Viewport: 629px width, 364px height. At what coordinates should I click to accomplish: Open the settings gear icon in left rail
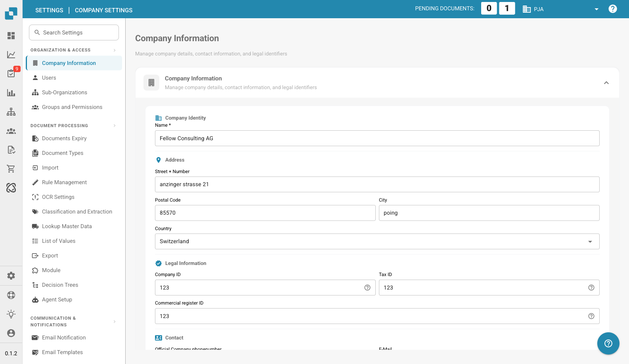11,276
